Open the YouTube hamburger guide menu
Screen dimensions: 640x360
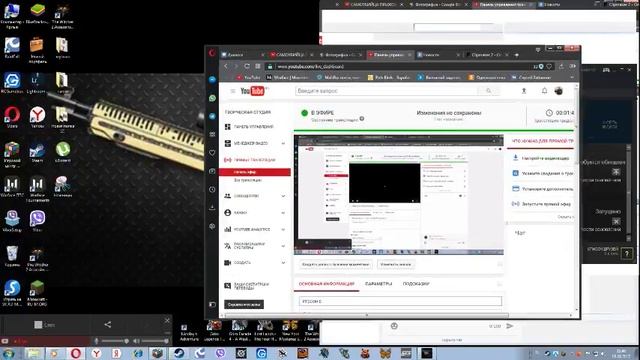(233, 91)
